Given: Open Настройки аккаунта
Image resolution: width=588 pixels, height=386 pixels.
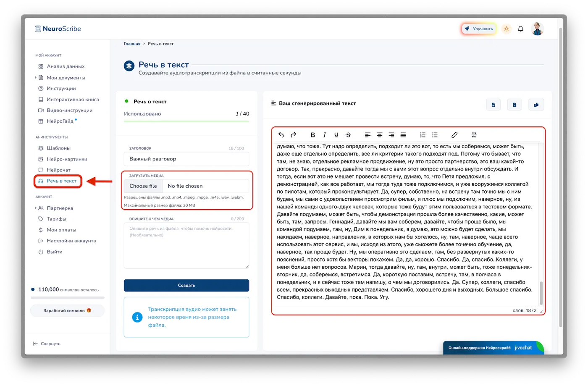Looking at the screenshot, I should [67, 241].
